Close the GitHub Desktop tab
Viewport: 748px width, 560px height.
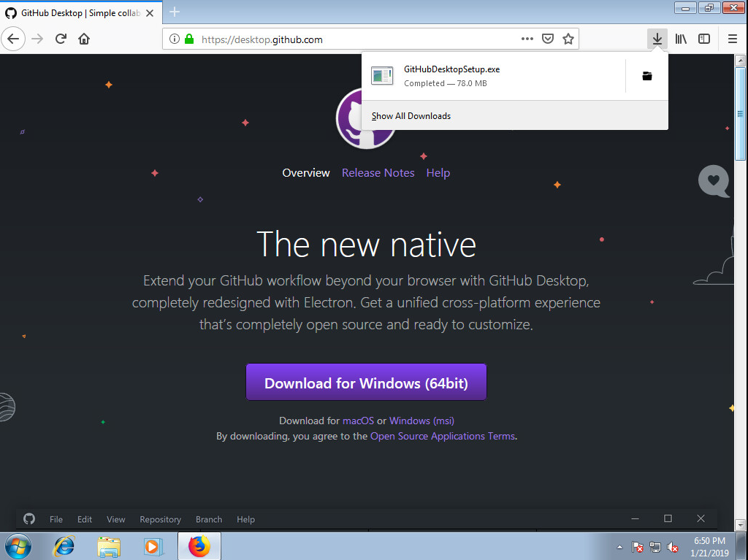(x=150, y=13)
